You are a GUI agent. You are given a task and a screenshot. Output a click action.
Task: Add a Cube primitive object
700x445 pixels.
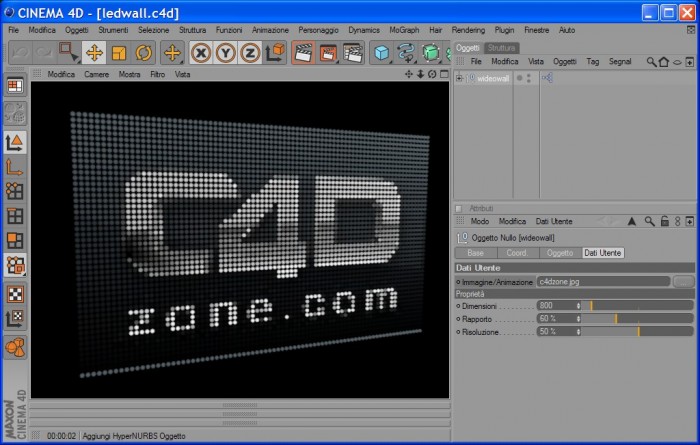(x=382, y=53)
